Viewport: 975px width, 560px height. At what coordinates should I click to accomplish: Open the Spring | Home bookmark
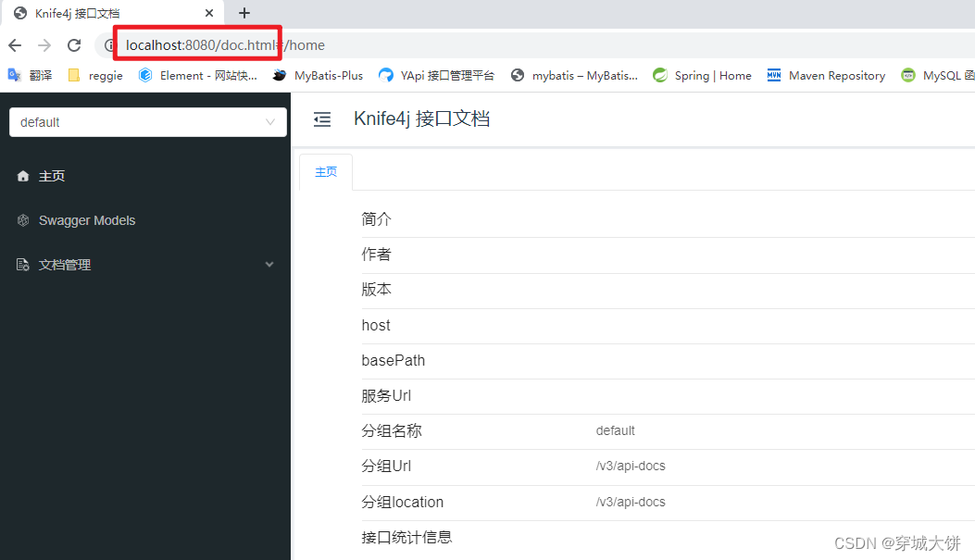702,75
